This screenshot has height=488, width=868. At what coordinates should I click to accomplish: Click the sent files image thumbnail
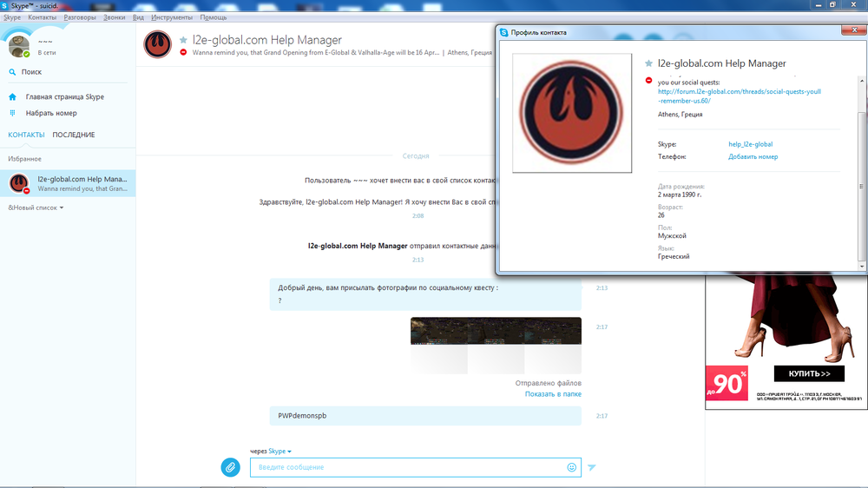tap(496, 346)
